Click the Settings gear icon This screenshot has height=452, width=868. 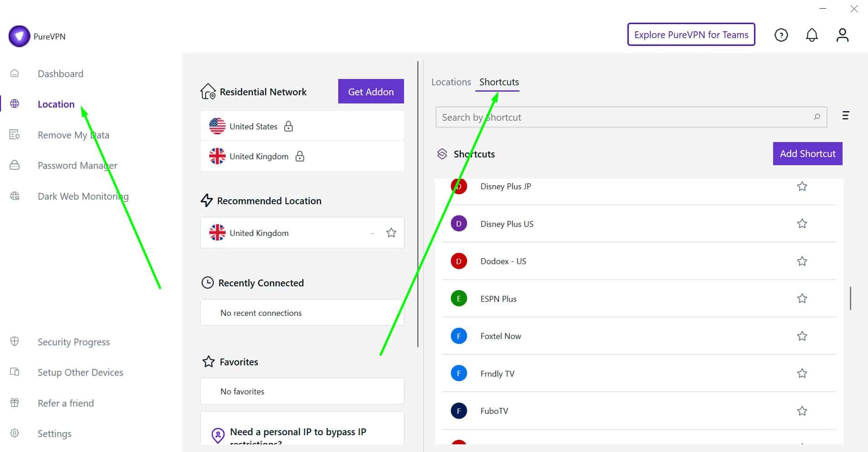(x=15, y=433)
